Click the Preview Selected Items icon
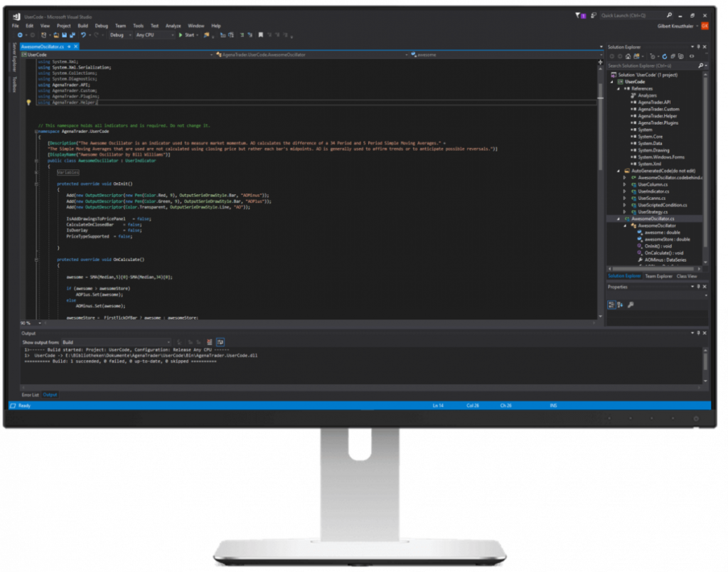The width and height of the screenshot is (728, 572). coord(692,57)
